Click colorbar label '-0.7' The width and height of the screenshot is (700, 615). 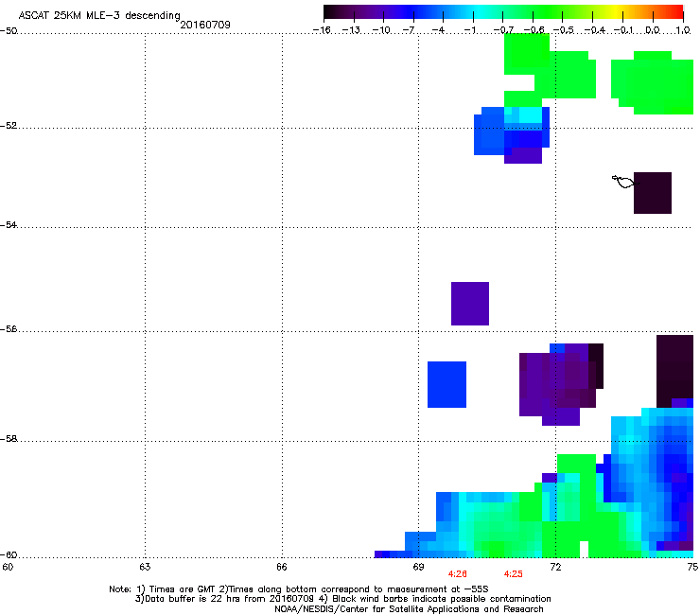503,30
